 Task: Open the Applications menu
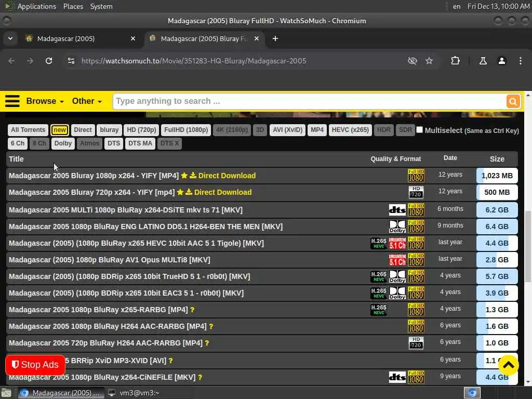click(x=37, y=6)
